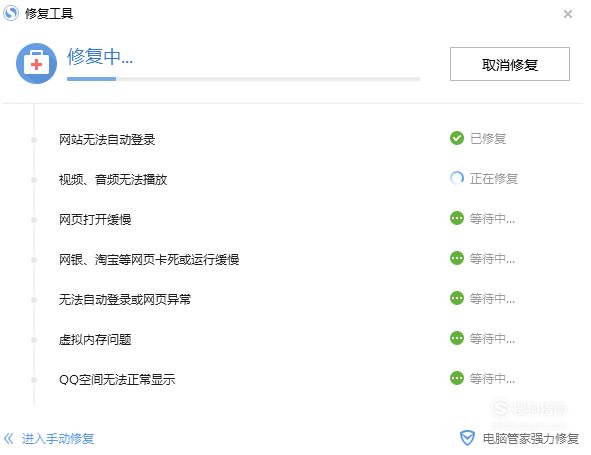Viewport: 591px width, 455px height.
Task: Click 等待中... status for 虚拟内存问题
Action: tap(492, 339)
